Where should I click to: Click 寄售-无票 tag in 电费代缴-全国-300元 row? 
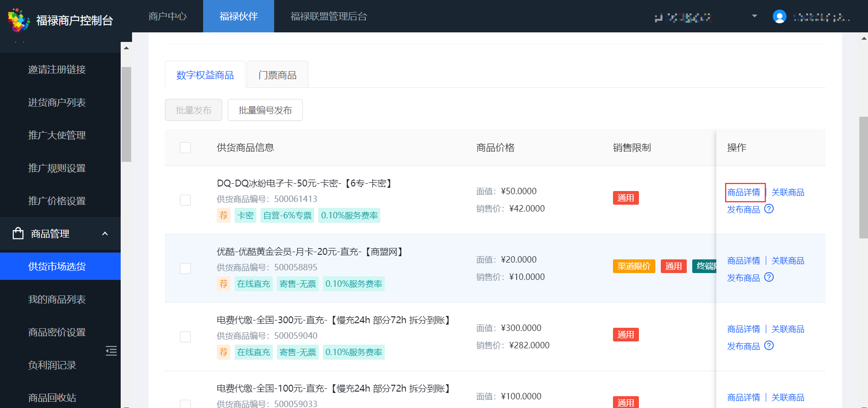(298, 352)
